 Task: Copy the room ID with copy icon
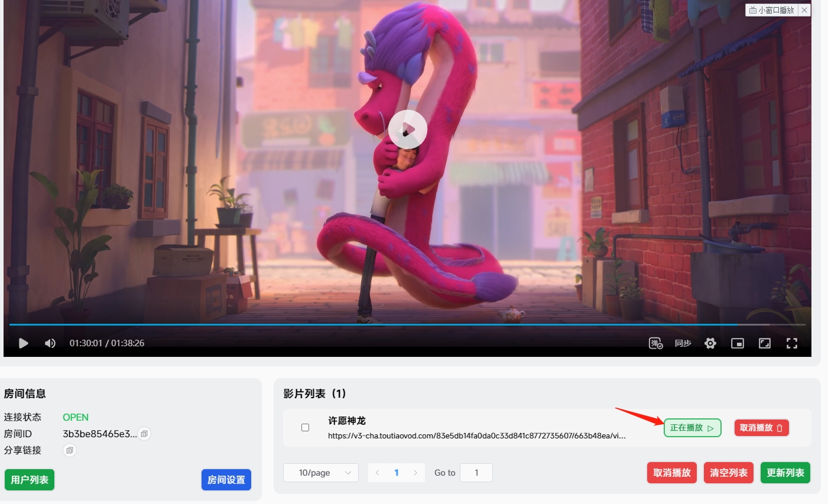click(x=144, y=434)
